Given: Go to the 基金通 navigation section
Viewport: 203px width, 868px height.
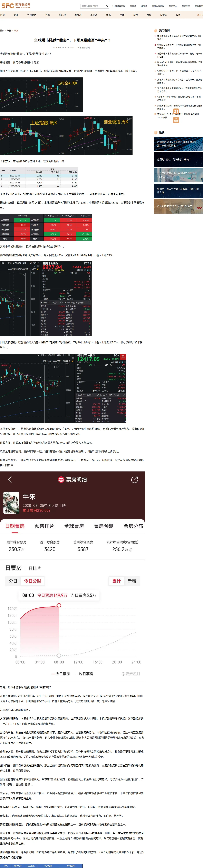Looking at the screenshot, I should [94, 15].
